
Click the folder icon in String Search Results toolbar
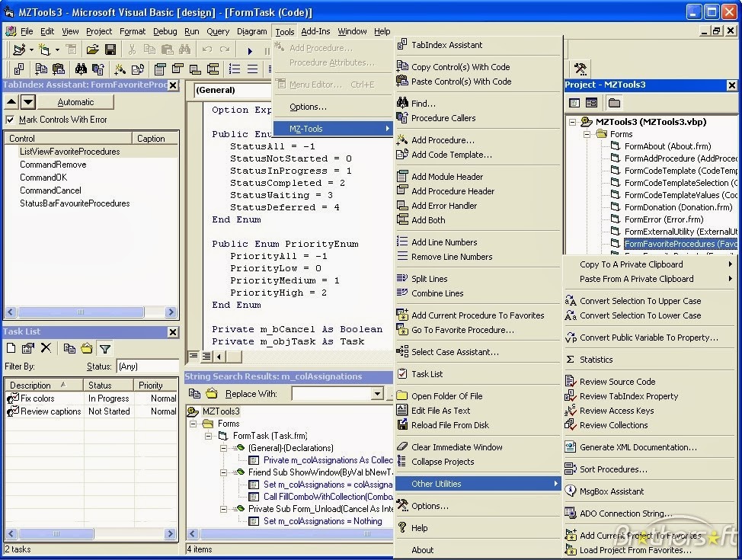click(x=212, y=393)
